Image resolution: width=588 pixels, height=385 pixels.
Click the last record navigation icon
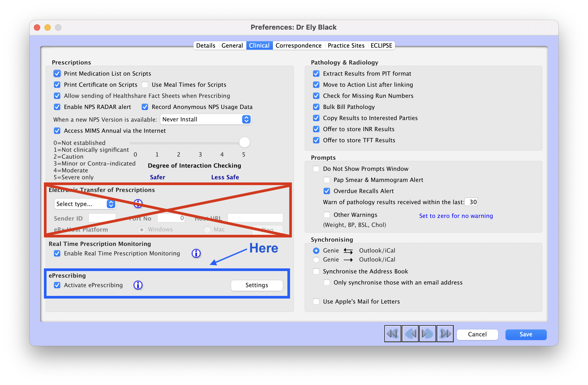click(445, 334)
